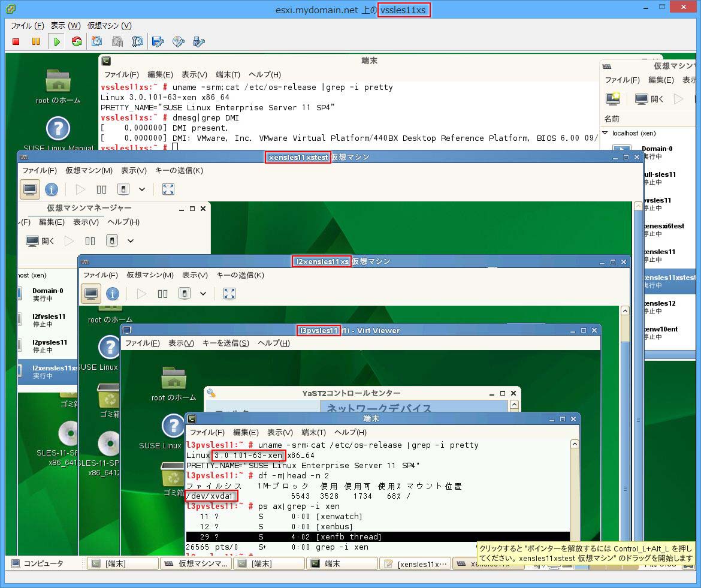Viewport: 701px width, 588px height.
Task: Select Domain-0 in the right VM manager list
Action: coord(648,152)
